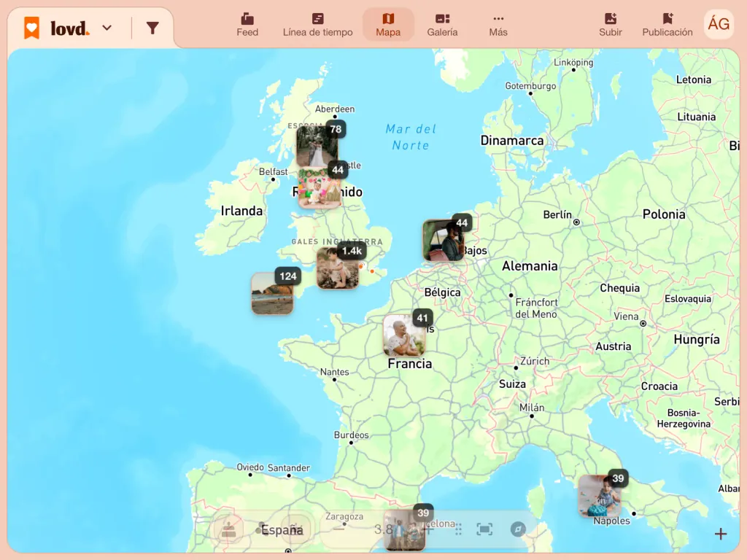Image resolution: width=747 pixels, height=560 pixels.
Task: Click the Viena city label
Action: pos(626,316)
